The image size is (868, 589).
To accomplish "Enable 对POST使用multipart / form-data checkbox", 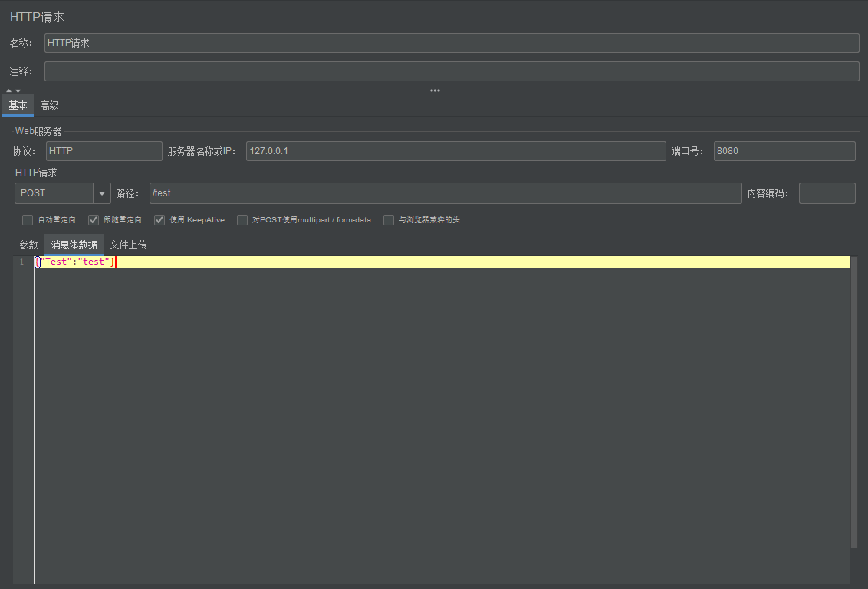I will pyautogui.click(x=242, y=220).
